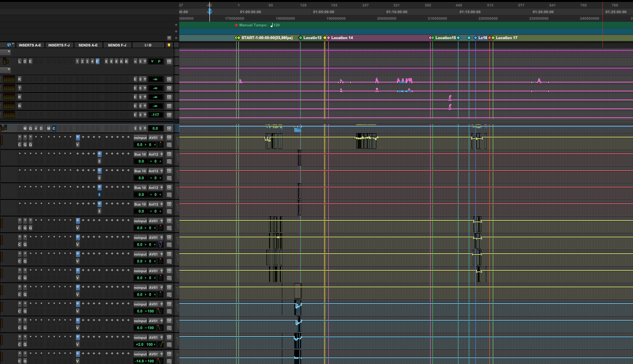
Task: Click automation fader icon on -117 track
Action: coord(145,115)
